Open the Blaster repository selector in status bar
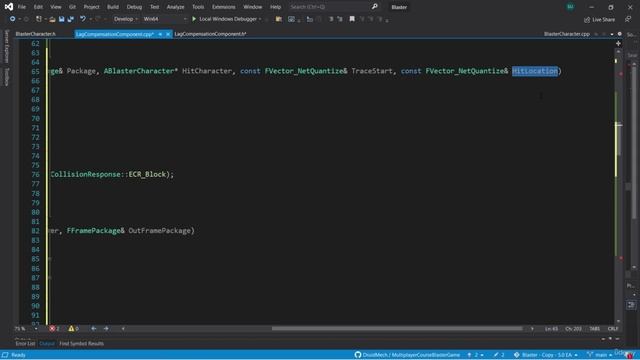 tap(547, 355)
